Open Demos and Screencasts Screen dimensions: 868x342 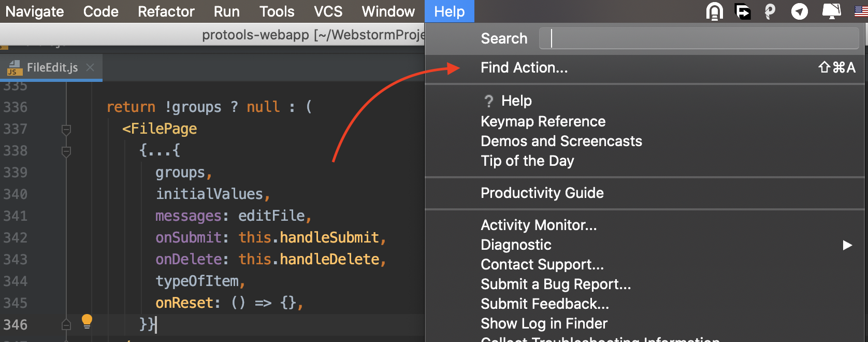pos(645,141)
